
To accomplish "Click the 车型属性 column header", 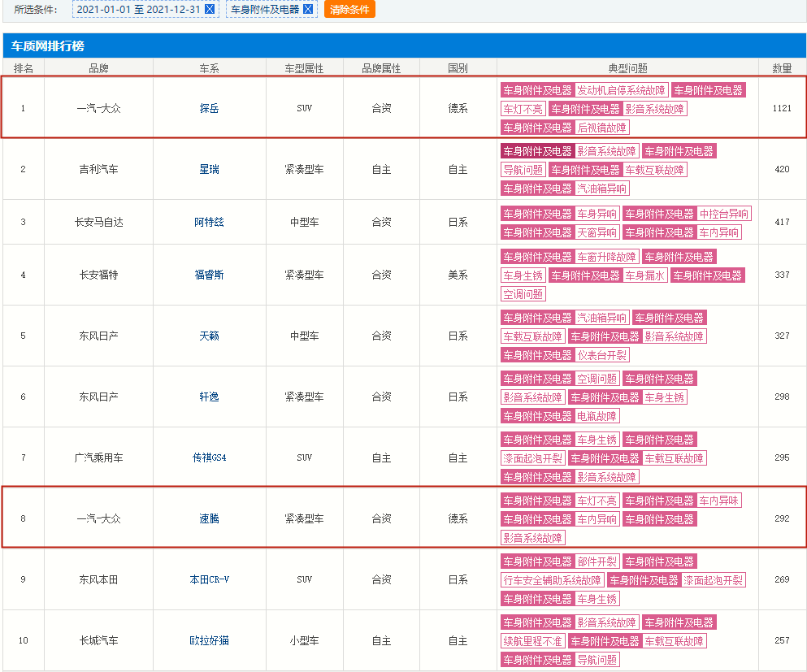I will point(304,68).
